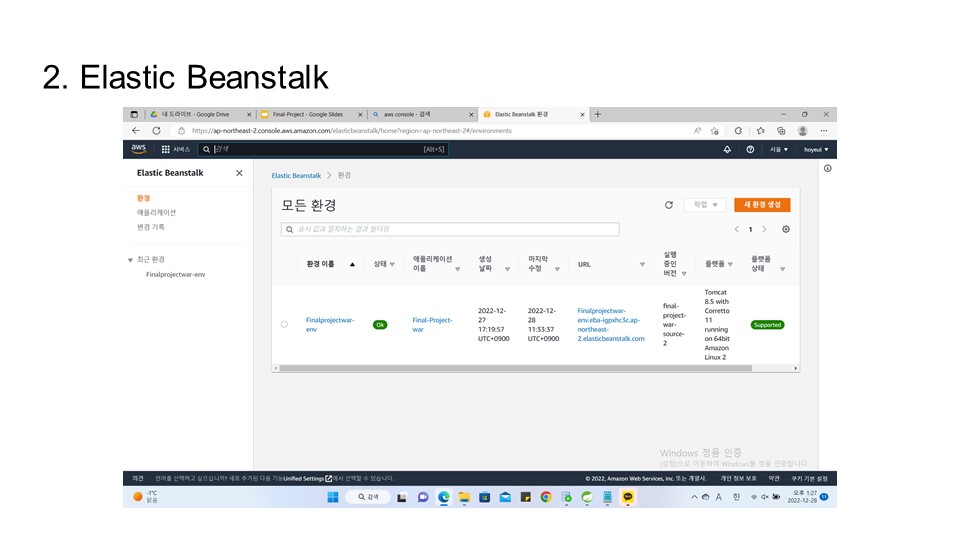Click the 의견 feedback footer button

(138, 478)
